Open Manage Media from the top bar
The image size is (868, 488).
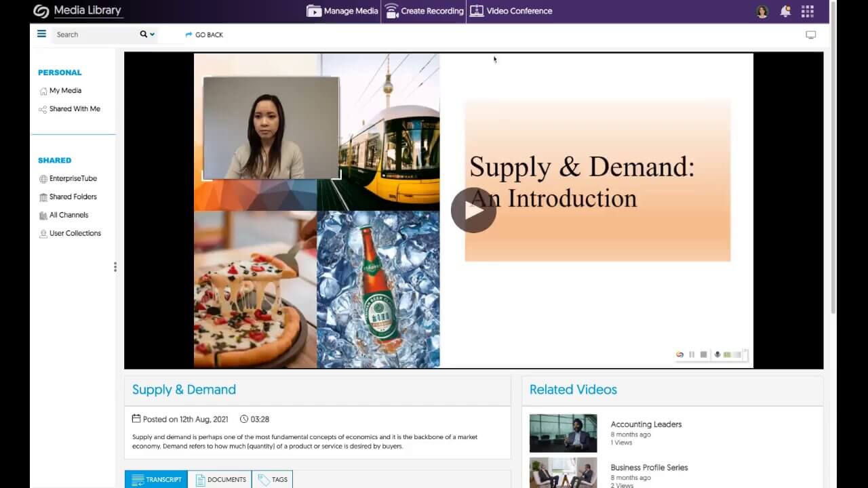click(342, 11)
